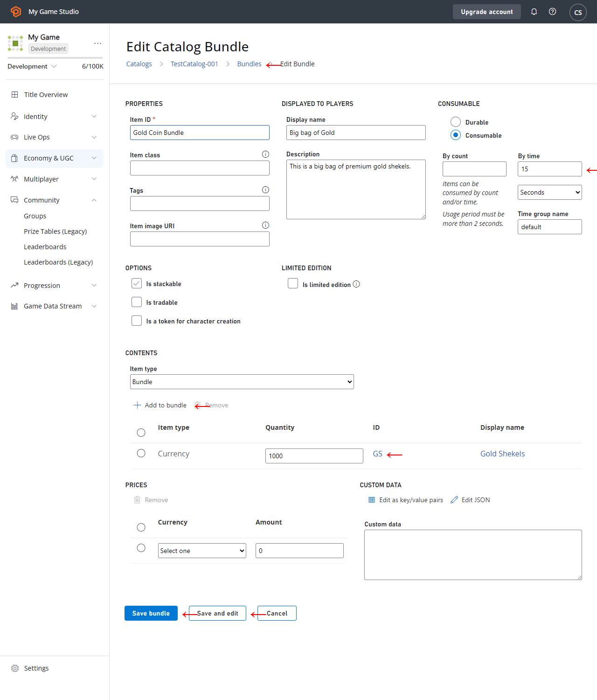Click the Upgrade account button
Image resolution: width=597 pixels, height=700 pixels.
(x=487, y=12)
